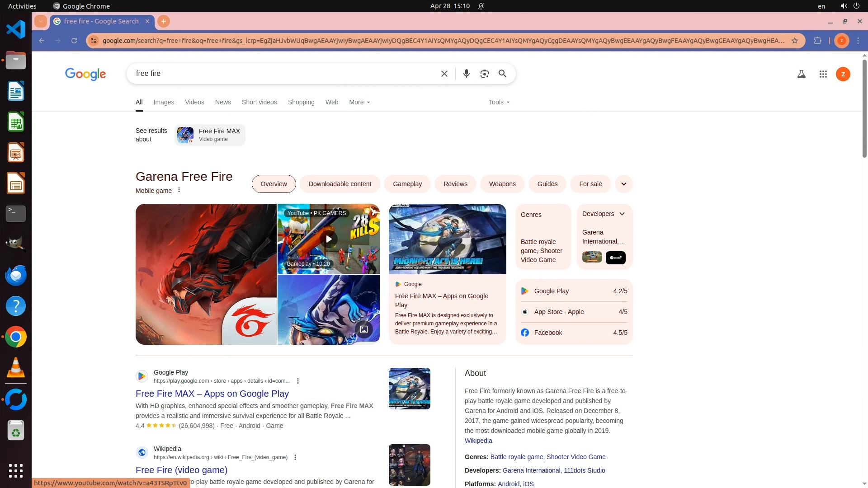Screen dimensions: 868x488
Task: Play the PK GAMERS gameplay video
Action: tap(329, 239)
